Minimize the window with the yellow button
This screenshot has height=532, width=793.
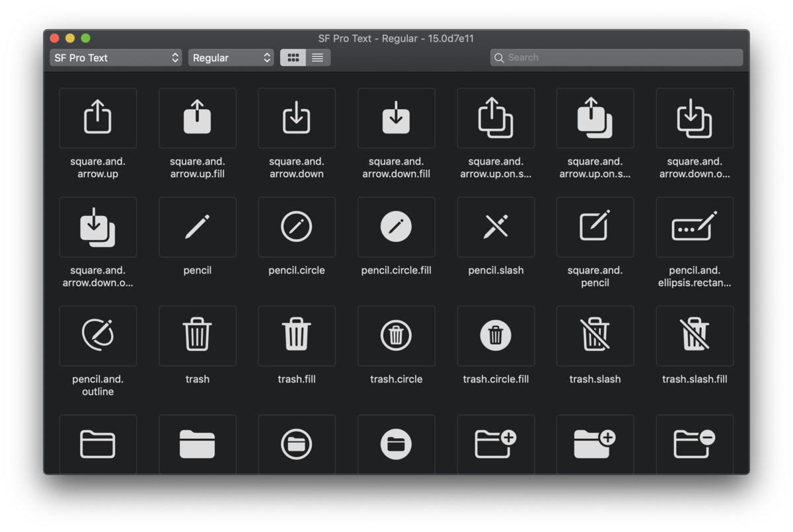pos(70,38)
